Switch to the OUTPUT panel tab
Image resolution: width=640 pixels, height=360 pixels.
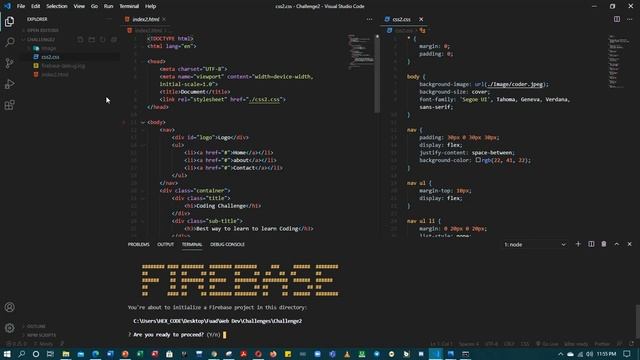[x=165, y=244]
